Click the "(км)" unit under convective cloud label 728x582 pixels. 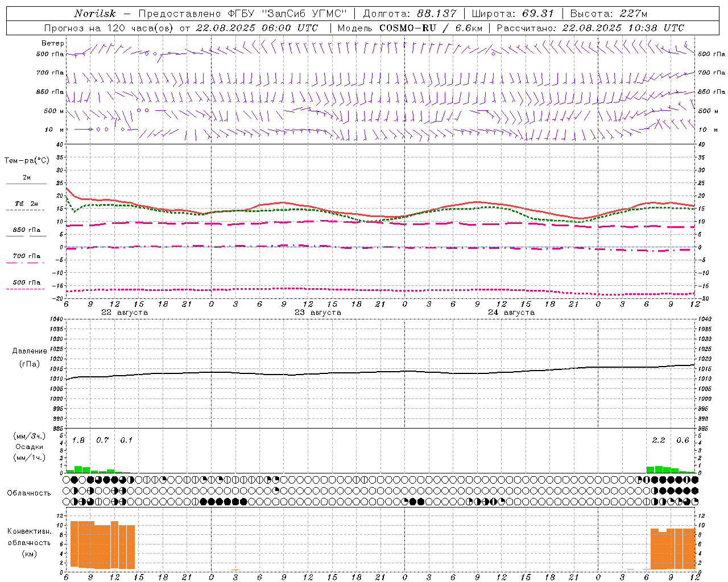tap(30, 554)
